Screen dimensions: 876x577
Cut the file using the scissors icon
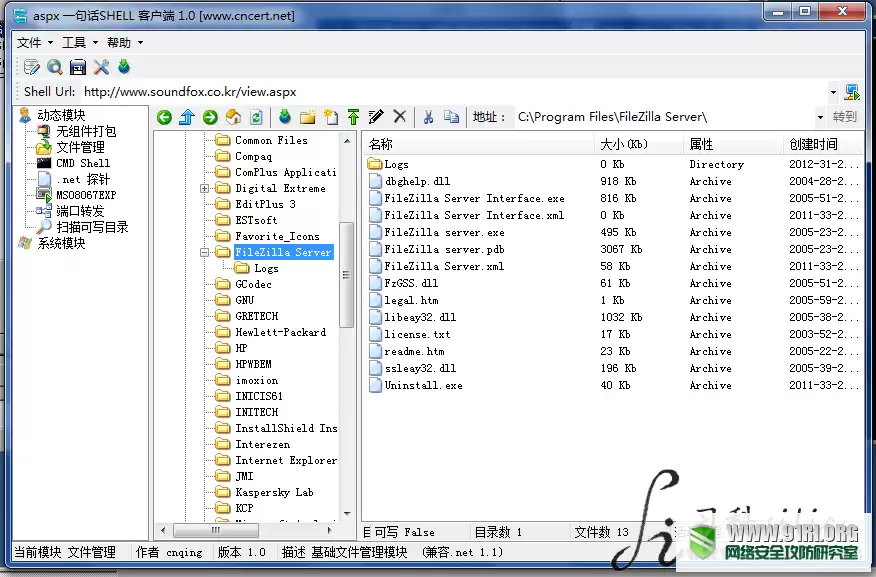point(429,117)
